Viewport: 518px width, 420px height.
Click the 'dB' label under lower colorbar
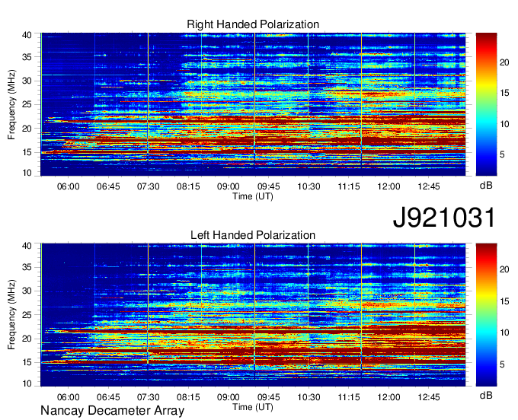[x=486, y=395]
